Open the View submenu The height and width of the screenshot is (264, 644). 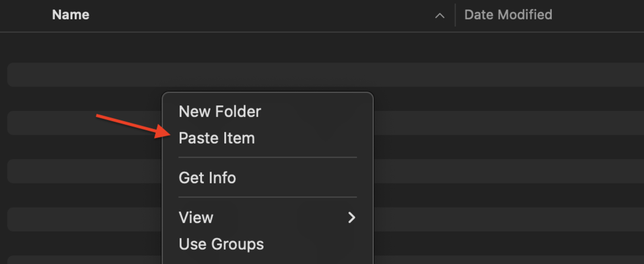click(x=196, y=218)
